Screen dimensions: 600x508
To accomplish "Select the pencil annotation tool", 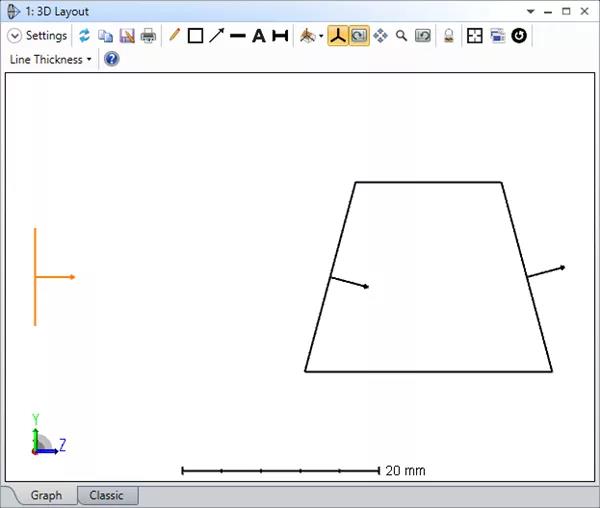I will tap(175, 36).
